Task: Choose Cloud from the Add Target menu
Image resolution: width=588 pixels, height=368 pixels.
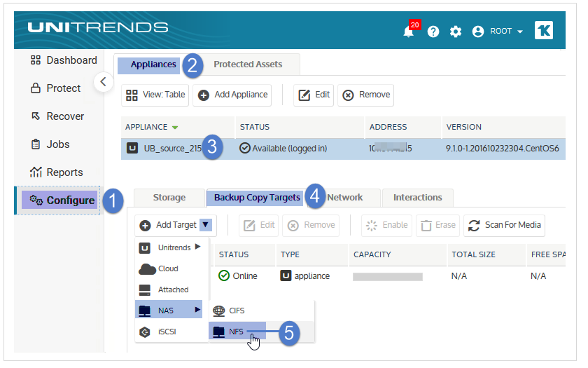Action: (x=171, y=269)
